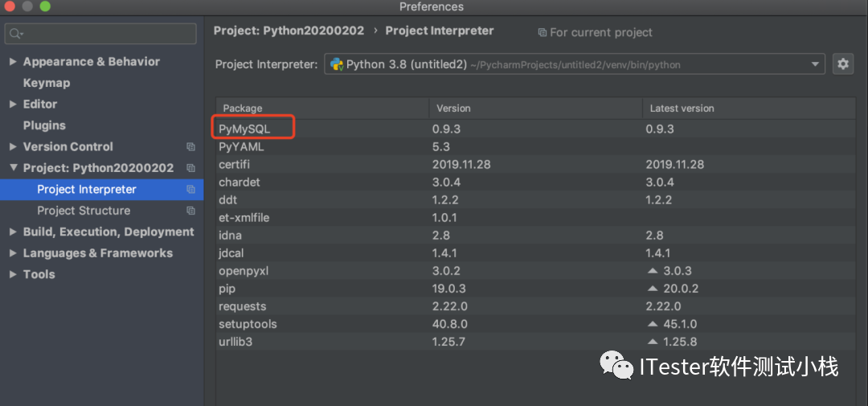Click the upgrade arrow for setuptools
Screen dimensions: 868x406
[653, 324]
